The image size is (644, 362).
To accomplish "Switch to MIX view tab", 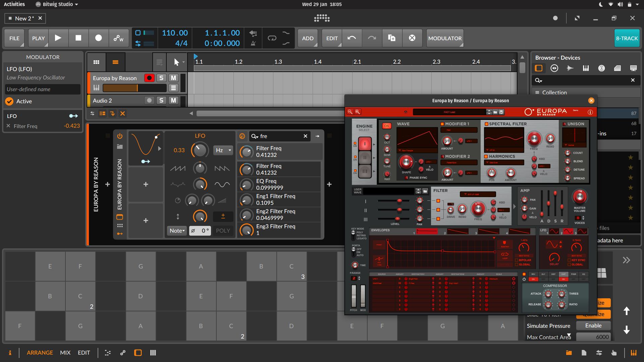I will click(x=65, y=353).
